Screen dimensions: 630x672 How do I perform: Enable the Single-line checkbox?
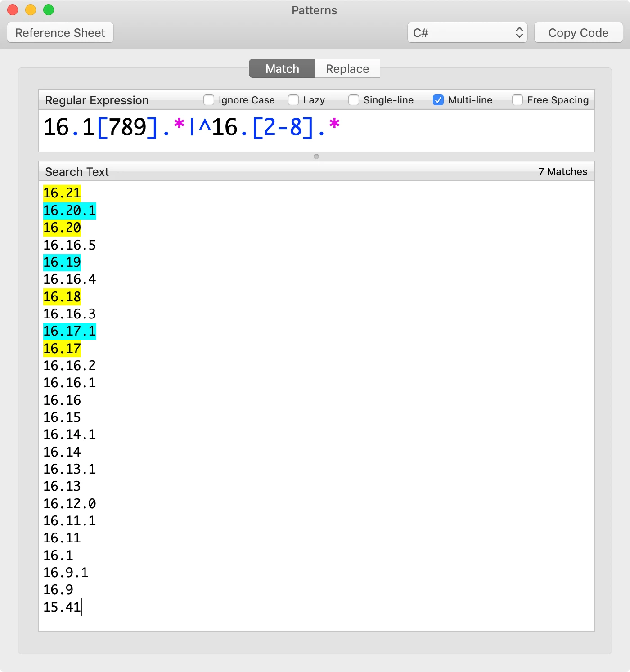pyautogui.click(x=354, y=100)
